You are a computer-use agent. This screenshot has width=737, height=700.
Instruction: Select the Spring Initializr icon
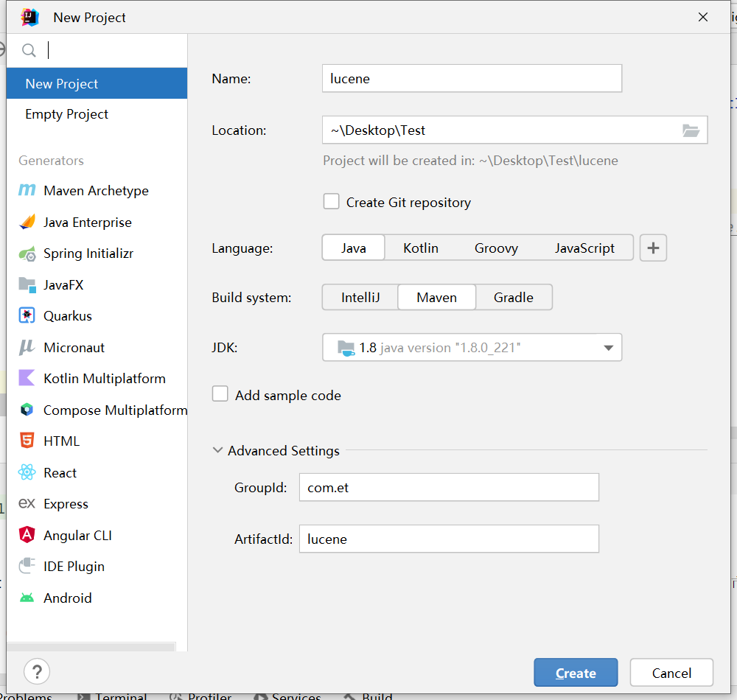pos(27,253)
